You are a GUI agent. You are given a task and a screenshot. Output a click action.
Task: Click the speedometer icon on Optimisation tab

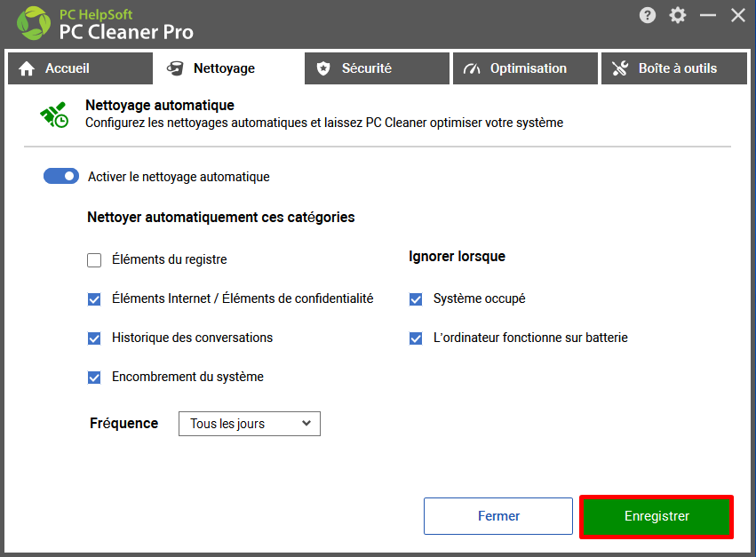472,69
